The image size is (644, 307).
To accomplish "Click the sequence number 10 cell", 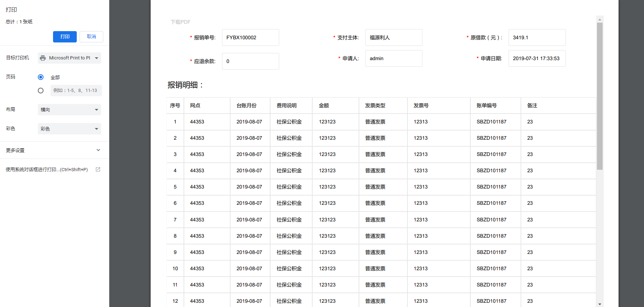I will click(x=175, y=268).
